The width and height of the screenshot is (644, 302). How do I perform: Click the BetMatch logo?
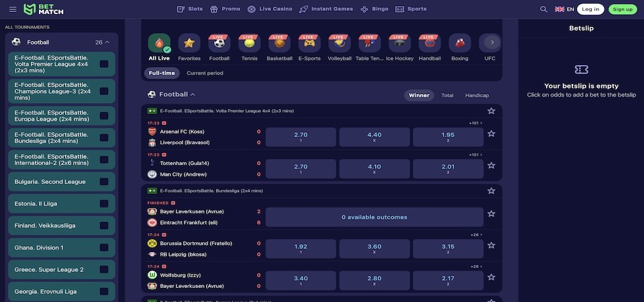(44, 9)
